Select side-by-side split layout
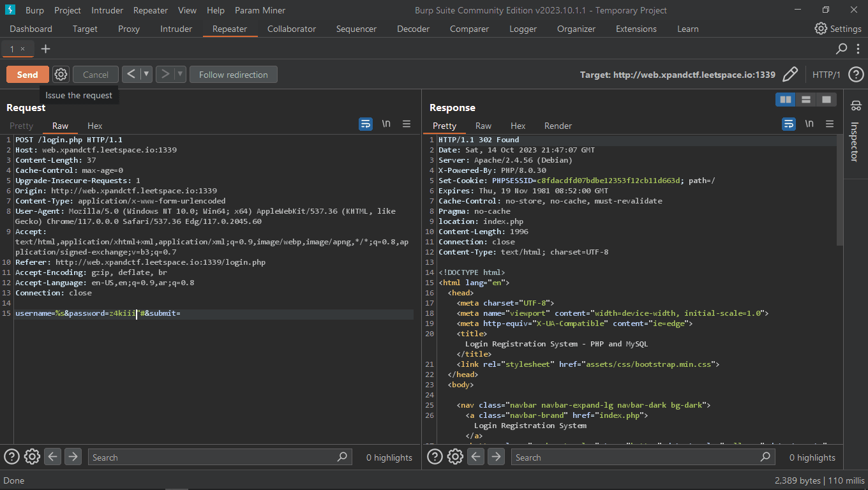This screenshot has height=490, width=868. pos(786,100)
